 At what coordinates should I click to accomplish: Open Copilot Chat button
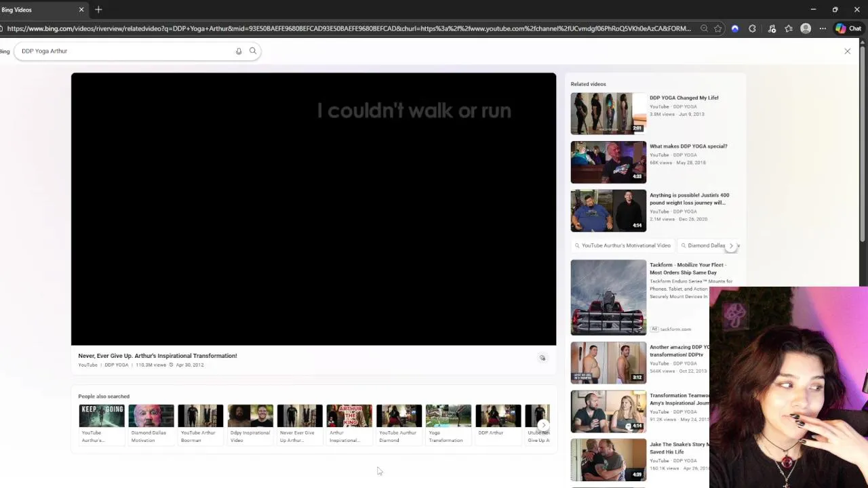pyautogui.click(x=848, y=28)
